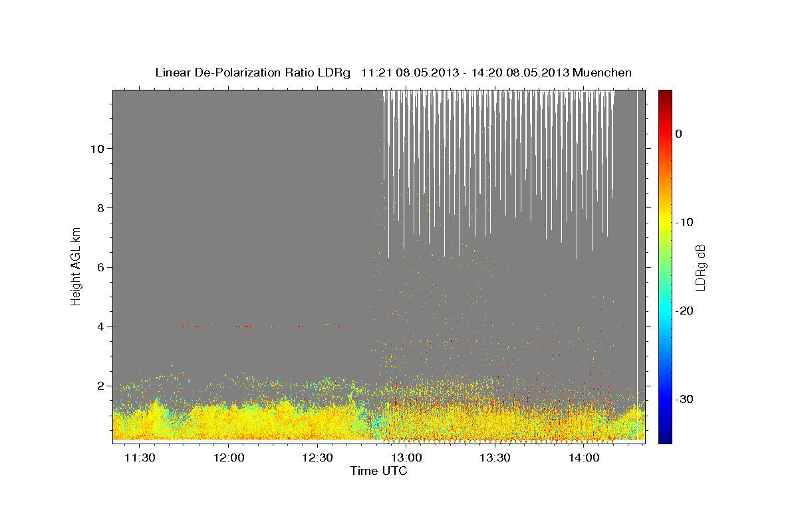Click the 12:00 time tick label
Screen dimensions: 798x532
click(228, 458)
